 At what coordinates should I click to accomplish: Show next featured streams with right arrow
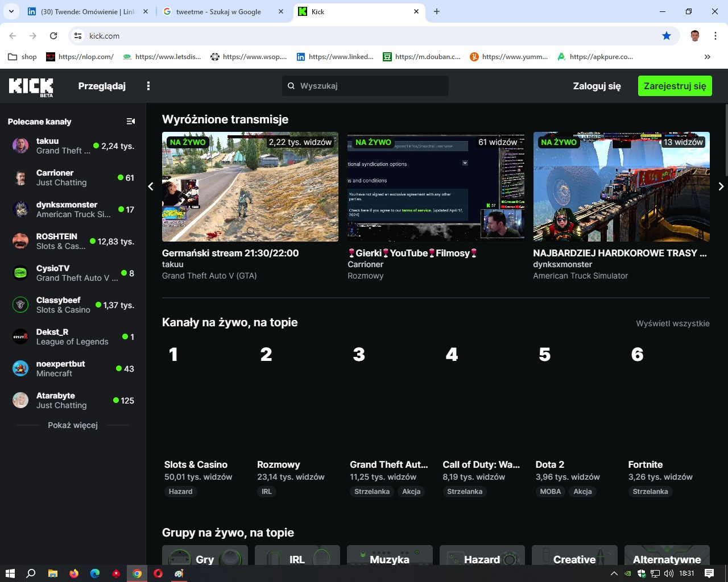(721, 186)
